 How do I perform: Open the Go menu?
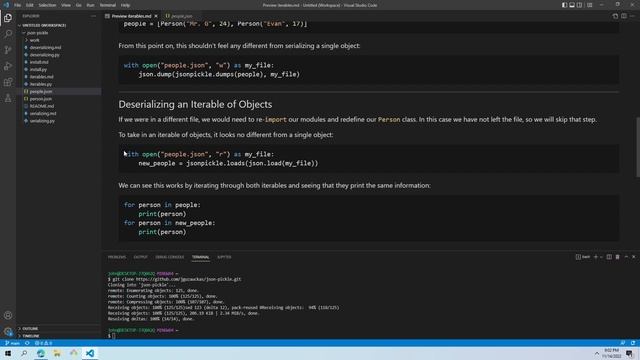click(x=79, y=5)
